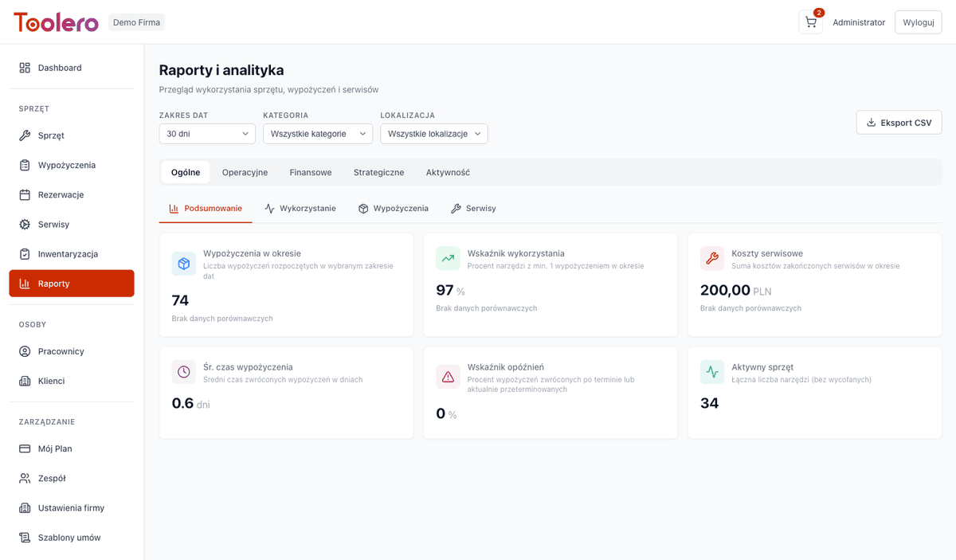Open the shopping cart icon
Image resolution: width=956 pixels, height=560 pixels.
click(x=810, y=22)
